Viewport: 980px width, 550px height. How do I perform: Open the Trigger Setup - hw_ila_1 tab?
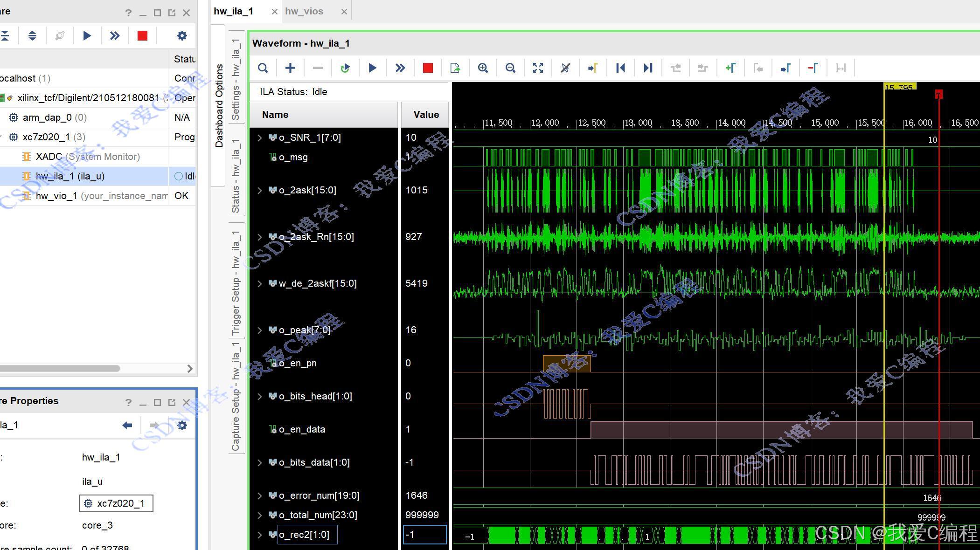coord(236,282)
